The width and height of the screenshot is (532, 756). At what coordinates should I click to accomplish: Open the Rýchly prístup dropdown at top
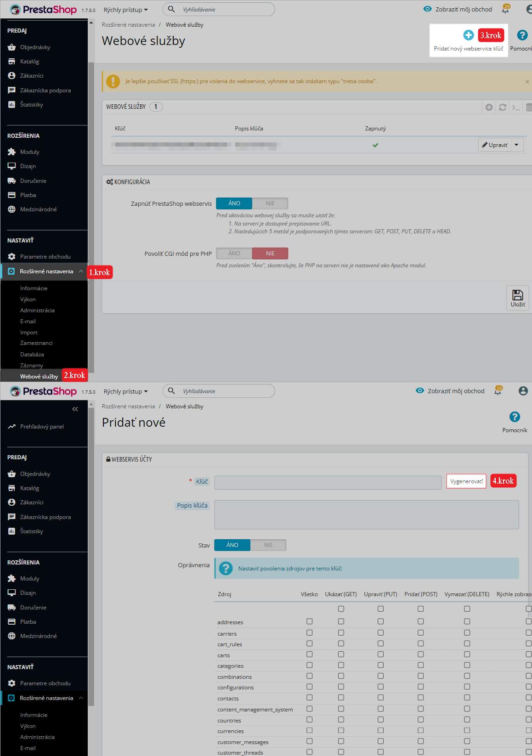[x=125, y=10]
